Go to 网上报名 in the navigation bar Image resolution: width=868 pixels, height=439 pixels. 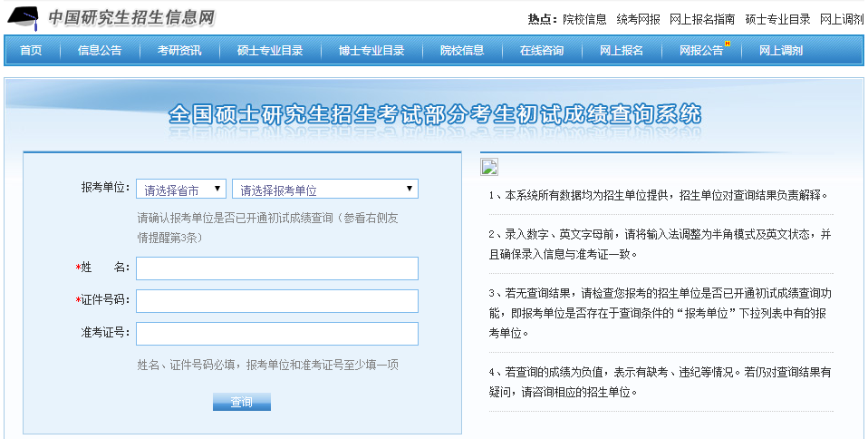click(x=622, y=51)
